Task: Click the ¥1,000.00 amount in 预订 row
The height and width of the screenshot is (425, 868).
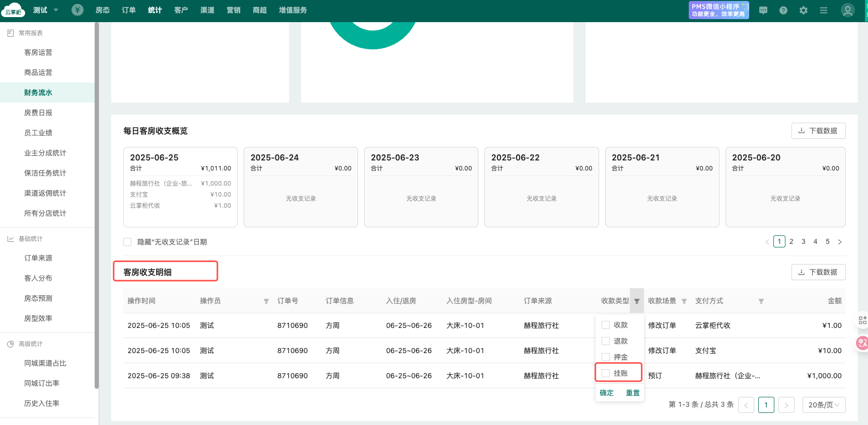Action: [824, 376]
